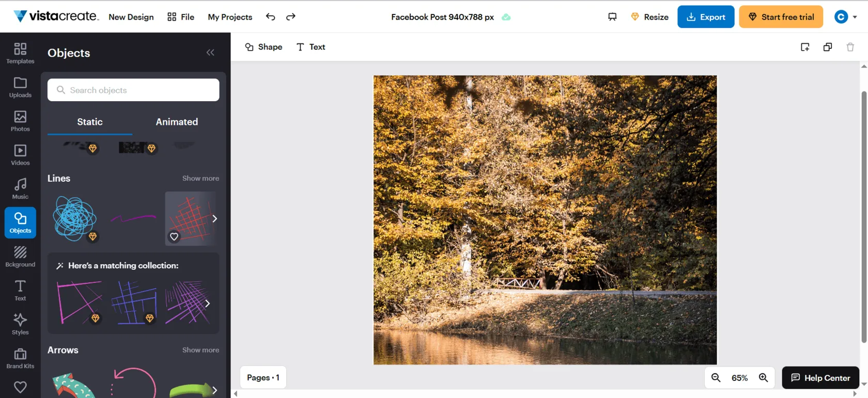This screenshot has height=398, width=868.
Task: Collapse the Objects panel with double chevron
Action: click(210, 53)
